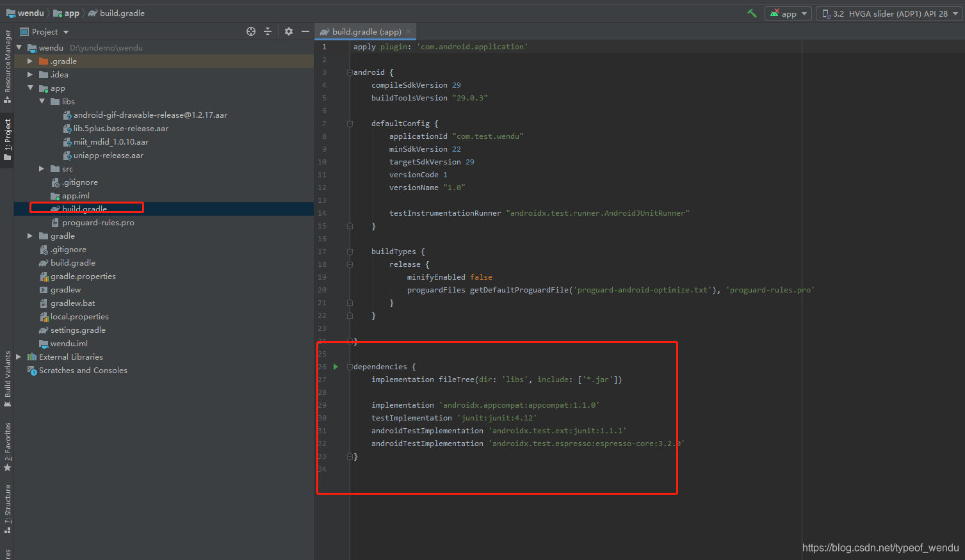Open the 2: Favorites side tab

[x=7, y=447]
